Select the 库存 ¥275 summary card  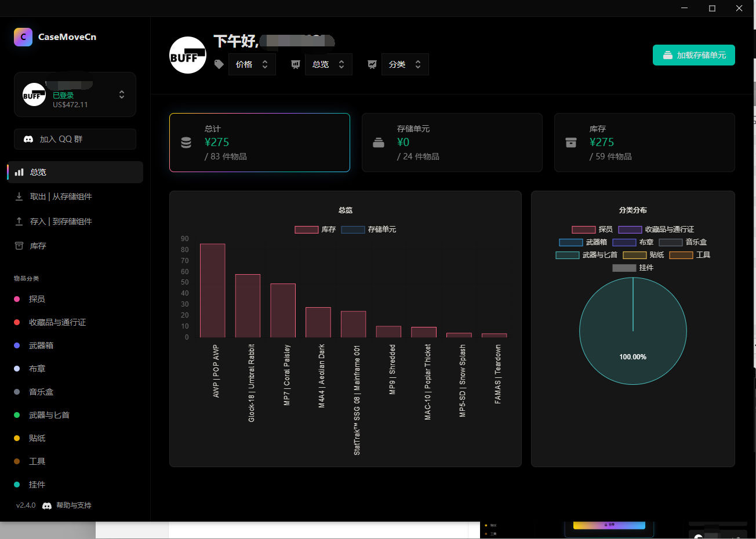[645, 143]
